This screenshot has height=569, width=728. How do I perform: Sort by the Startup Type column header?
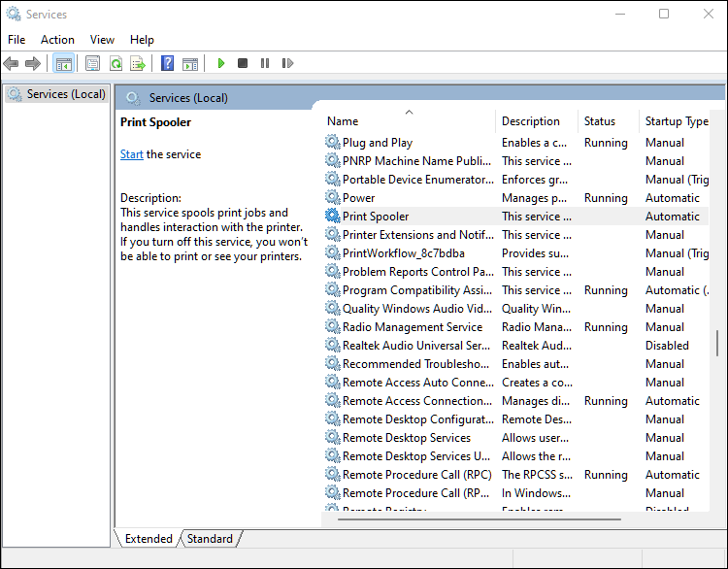[x=676, y=121]
